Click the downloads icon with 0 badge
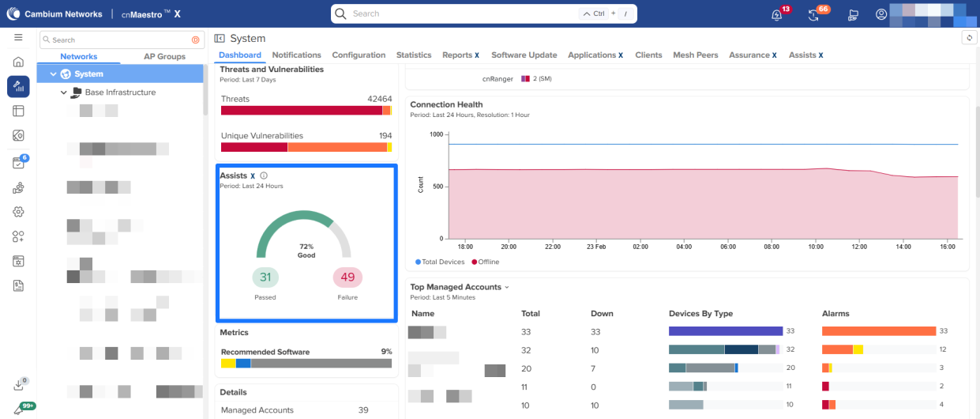The width and height of the screenshot is (980, 419). pos(18,385)
